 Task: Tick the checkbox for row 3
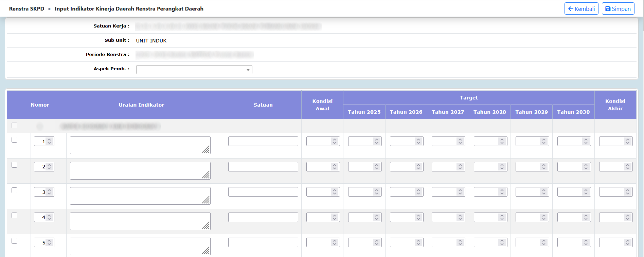click(x=14, y=190)
